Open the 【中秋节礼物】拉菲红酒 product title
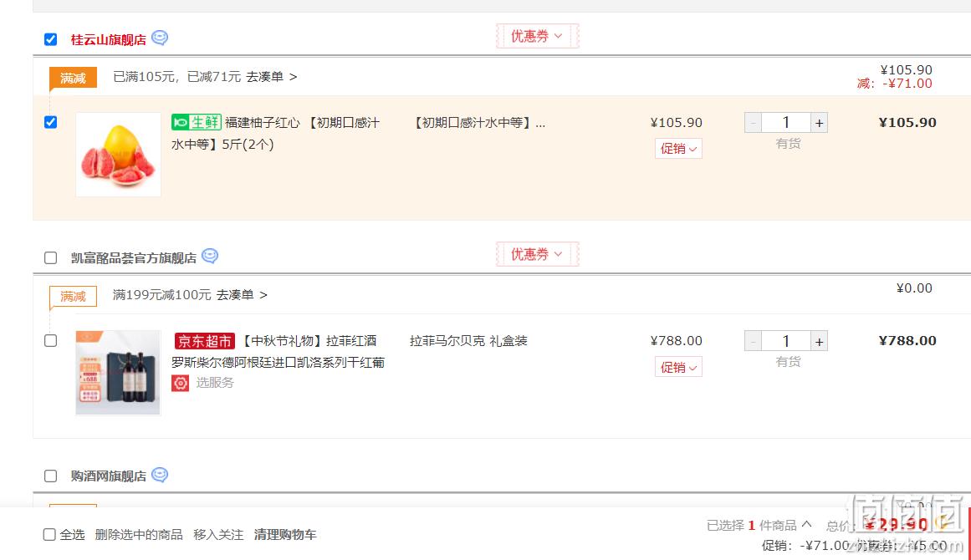This screenshot has width=971, height=560. 278,351
